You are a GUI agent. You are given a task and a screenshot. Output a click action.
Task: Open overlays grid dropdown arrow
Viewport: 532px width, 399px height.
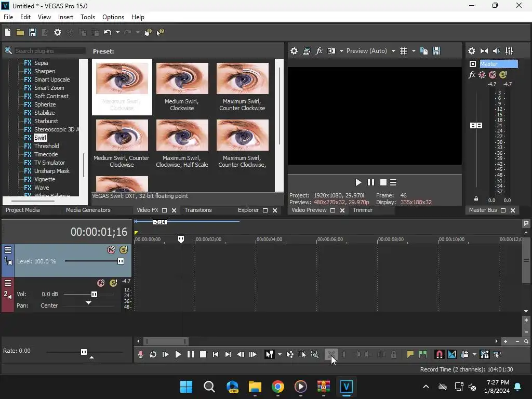point(414,51)
